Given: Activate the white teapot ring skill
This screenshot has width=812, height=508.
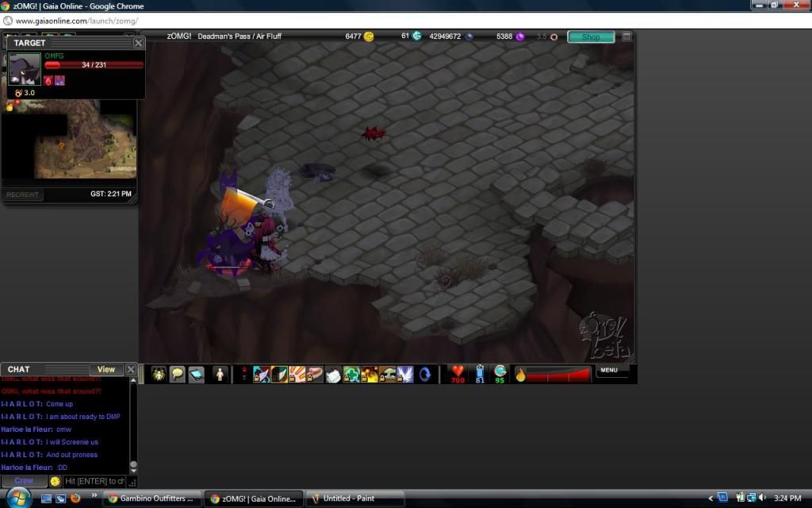Looking at the screenshot, I should (x=333, y=375).
